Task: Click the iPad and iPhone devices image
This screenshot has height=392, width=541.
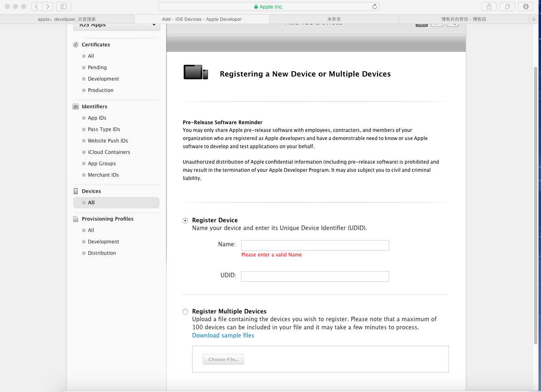Action: click(196, 72)
